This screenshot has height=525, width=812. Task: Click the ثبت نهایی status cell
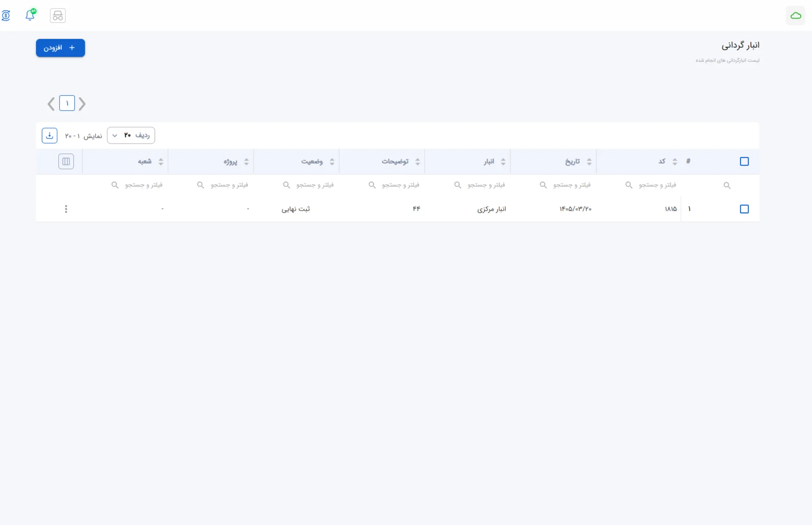pyautogui.click(x=296, y=209)
